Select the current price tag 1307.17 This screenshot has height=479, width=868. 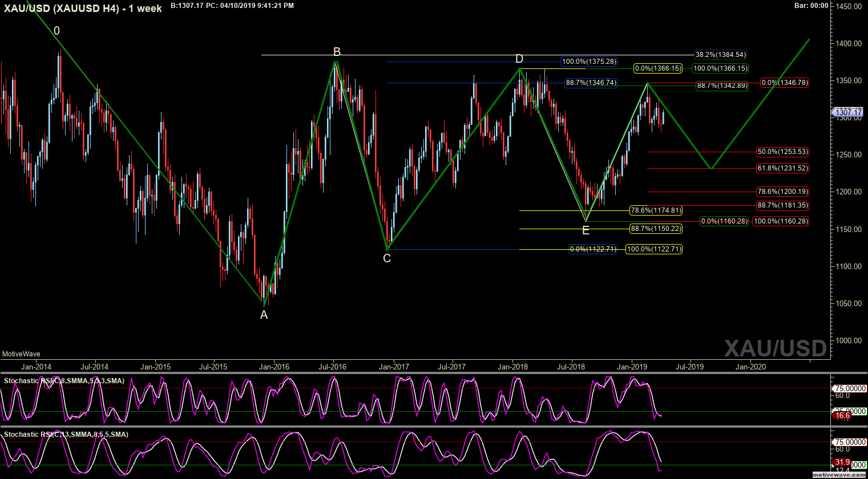tap(849, 113)
